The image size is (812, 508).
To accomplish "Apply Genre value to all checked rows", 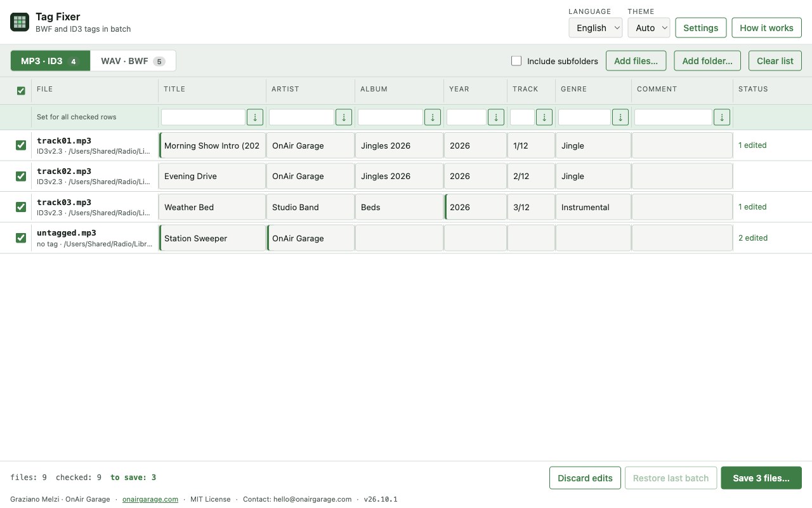I will [x=620, y=117].
